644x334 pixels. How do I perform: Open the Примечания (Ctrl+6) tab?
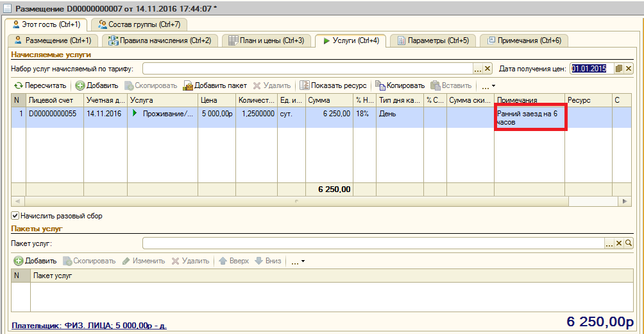[523, 40]
